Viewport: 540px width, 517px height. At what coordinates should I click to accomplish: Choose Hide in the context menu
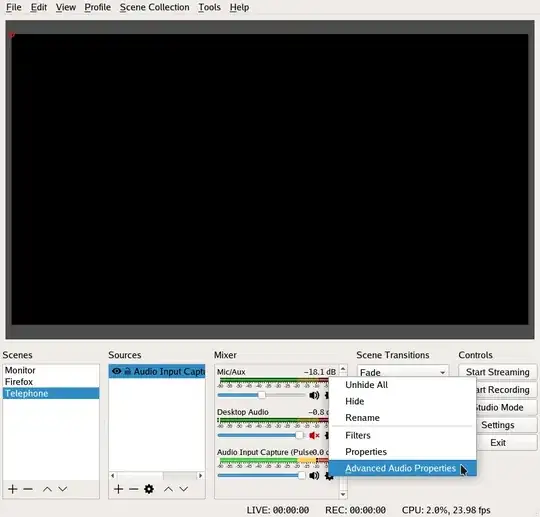click(403, 401)
